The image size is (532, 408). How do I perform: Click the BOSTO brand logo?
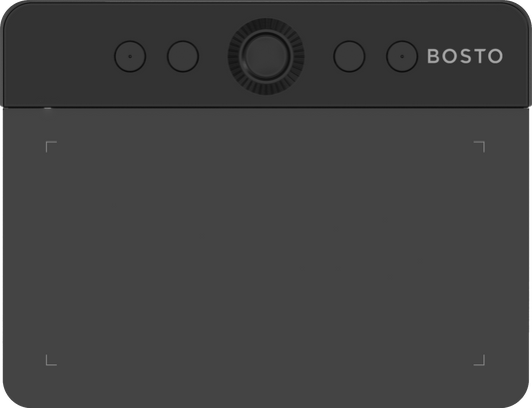click(x=465, y=56)
